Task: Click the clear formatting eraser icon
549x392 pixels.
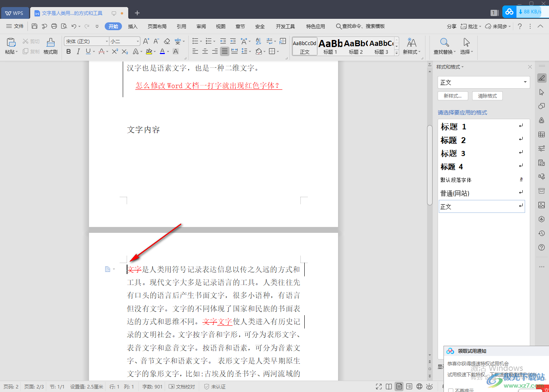Action: (167, 41)
